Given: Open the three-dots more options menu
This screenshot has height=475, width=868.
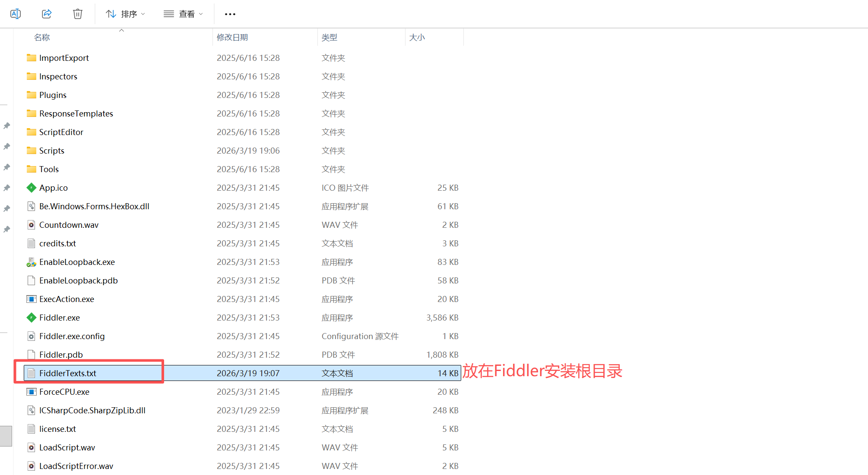Looking at the screenshot, I should [x=230, y=14].
